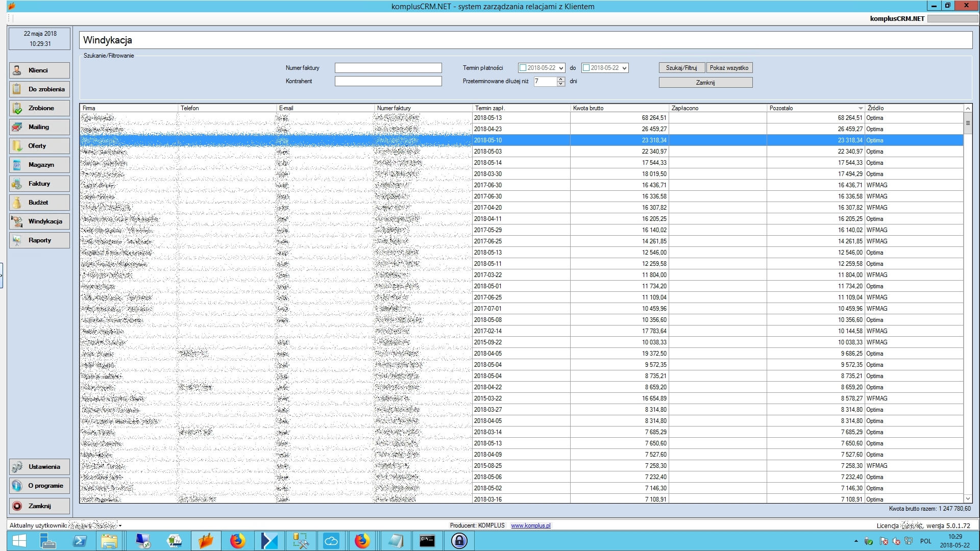Open the Aktualny użytkownik dropdown arrow
This screenshot has width=980, height=551.
(120, 525)
